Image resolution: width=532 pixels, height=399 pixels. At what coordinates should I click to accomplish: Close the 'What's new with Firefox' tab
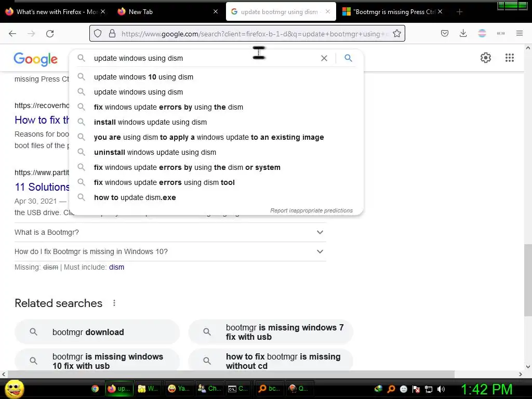(103, 11)
